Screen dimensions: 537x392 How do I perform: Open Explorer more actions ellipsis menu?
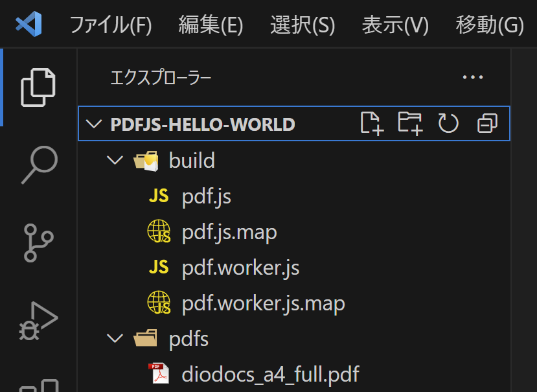click(473, 78)
